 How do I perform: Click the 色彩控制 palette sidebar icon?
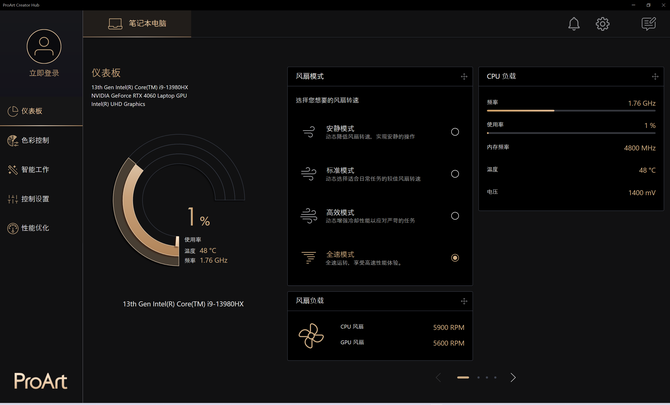13,141
